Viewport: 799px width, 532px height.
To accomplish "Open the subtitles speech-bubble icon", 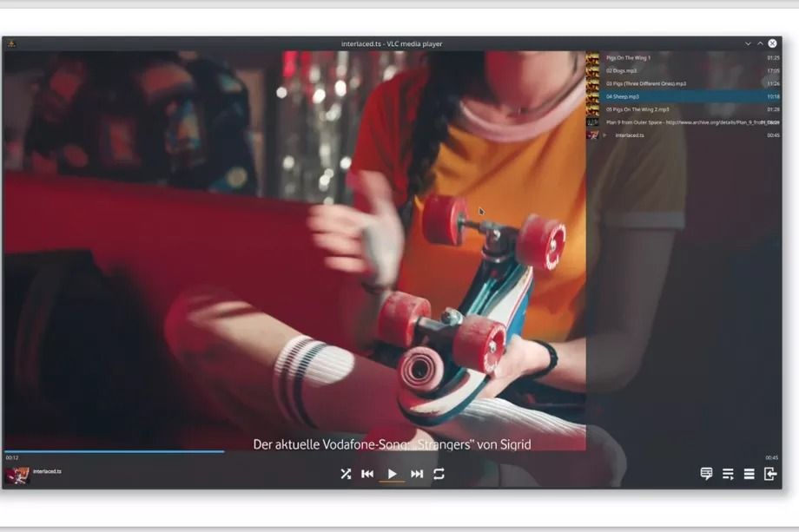I will (x=706, y=474).
